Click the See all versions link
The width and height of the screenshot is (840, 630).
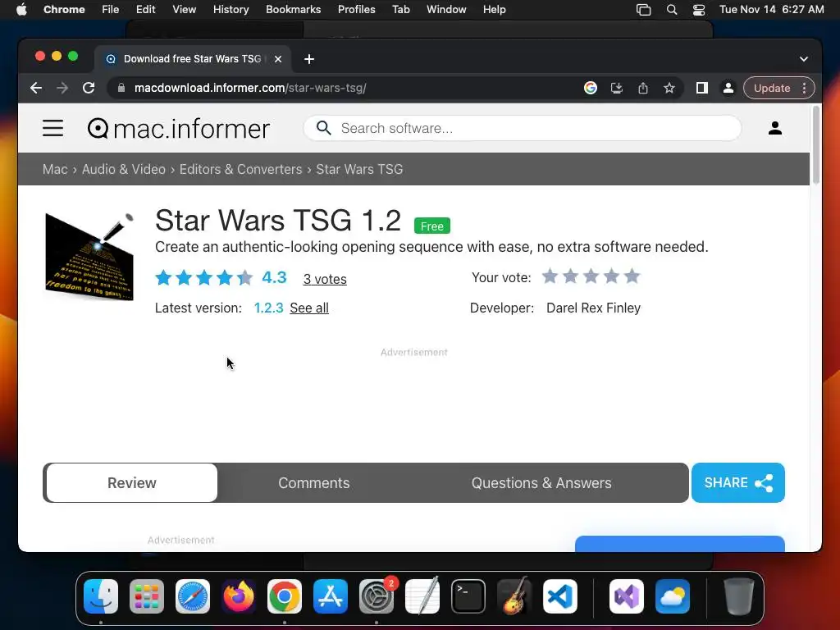click(x=309, y=308)
